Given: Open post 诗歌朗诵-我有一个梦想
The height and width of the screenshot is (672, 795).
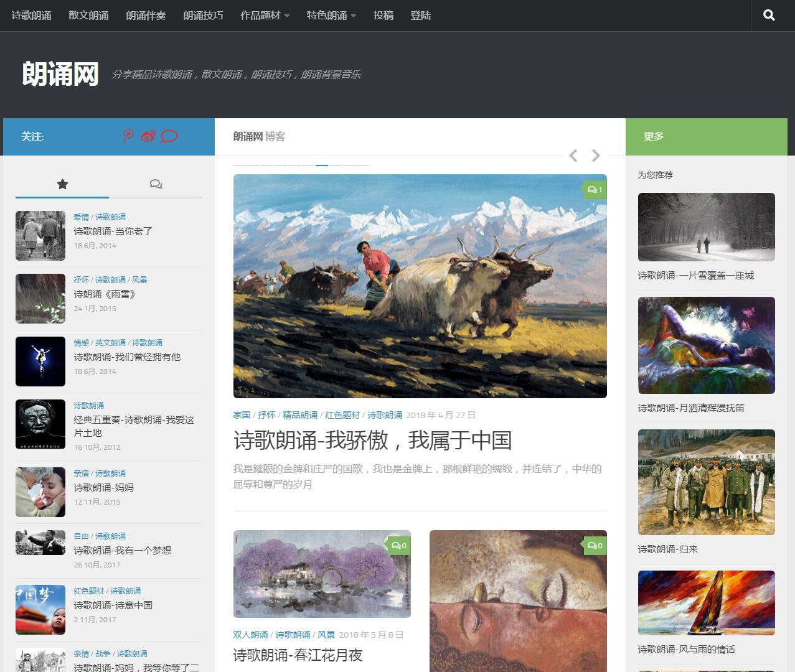Looking at the screenshot, I should (122, 550).
